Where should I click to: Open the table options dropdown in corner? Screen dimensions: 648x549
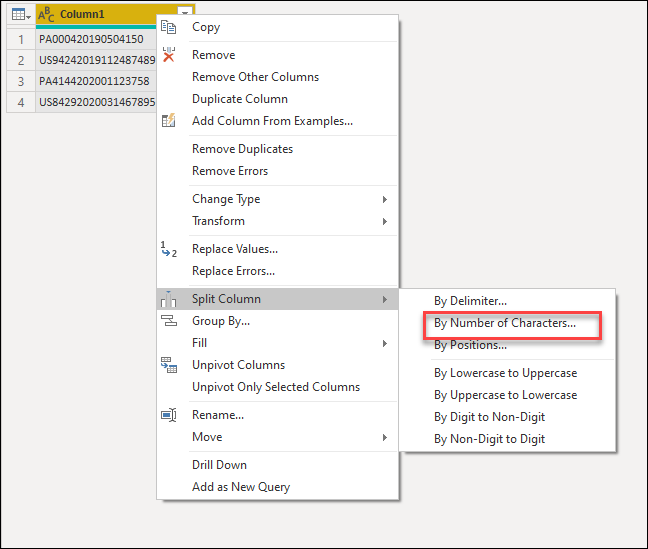pyautogui.click(x=21, y=15)
